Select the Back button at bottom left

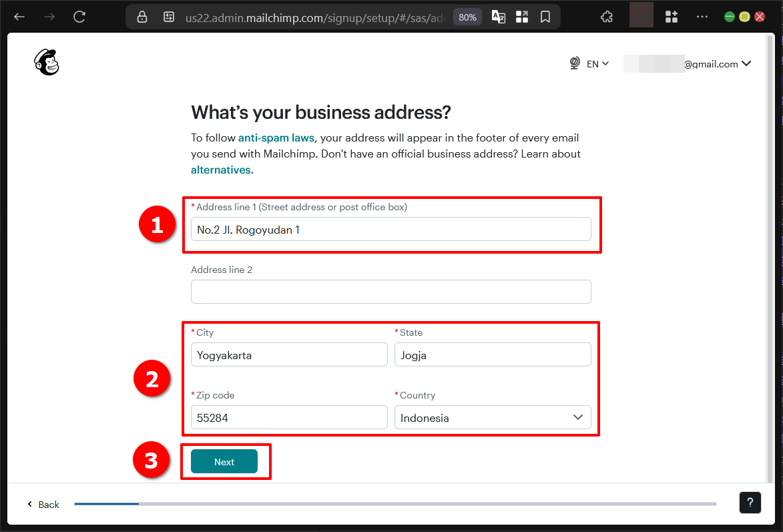click(42, 505)
